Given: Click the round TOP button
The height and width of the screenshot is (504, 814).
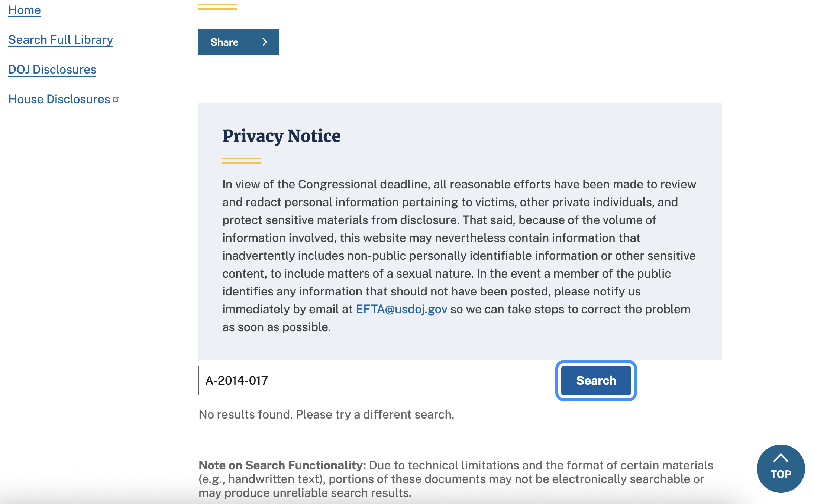Looking at the screenshot, I should click(781, 469).
